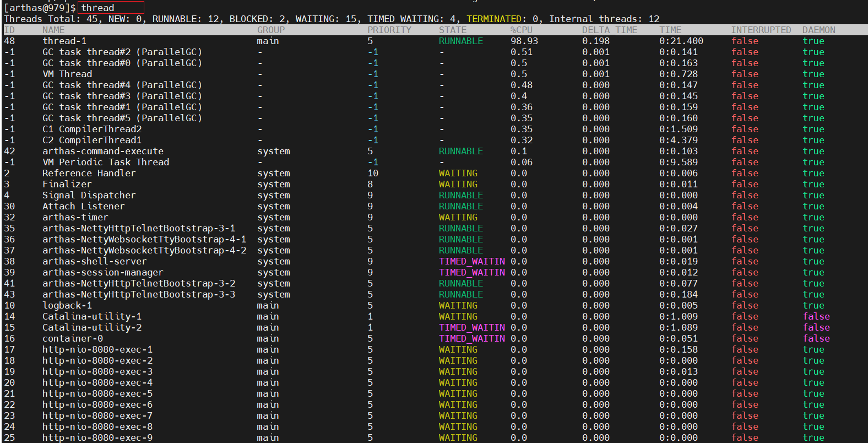Click the DAEMON column header
The height and width of the screenshot is (443, 868).
coord(818,30)
